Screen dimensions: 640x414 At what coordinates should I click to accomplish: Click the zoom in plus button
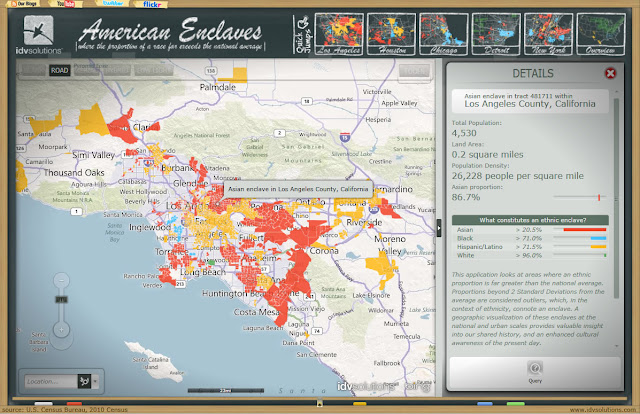point(62,329)
